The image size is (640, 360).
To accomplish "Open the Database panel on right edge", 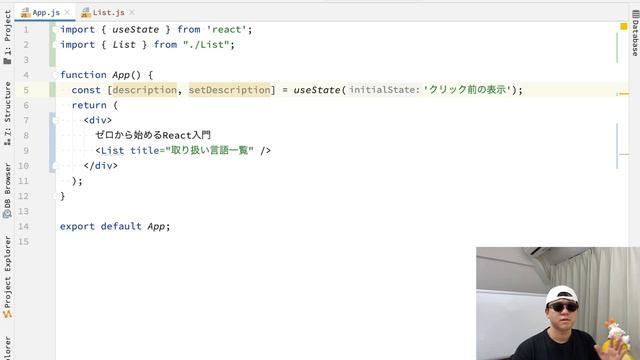I will tap(635, 33).
